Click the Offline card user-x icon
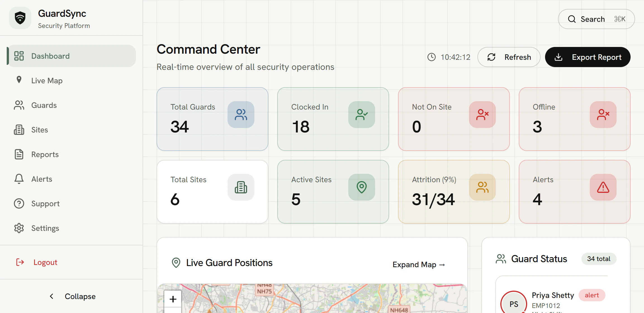The image size is (644, 313). (603, 115)
